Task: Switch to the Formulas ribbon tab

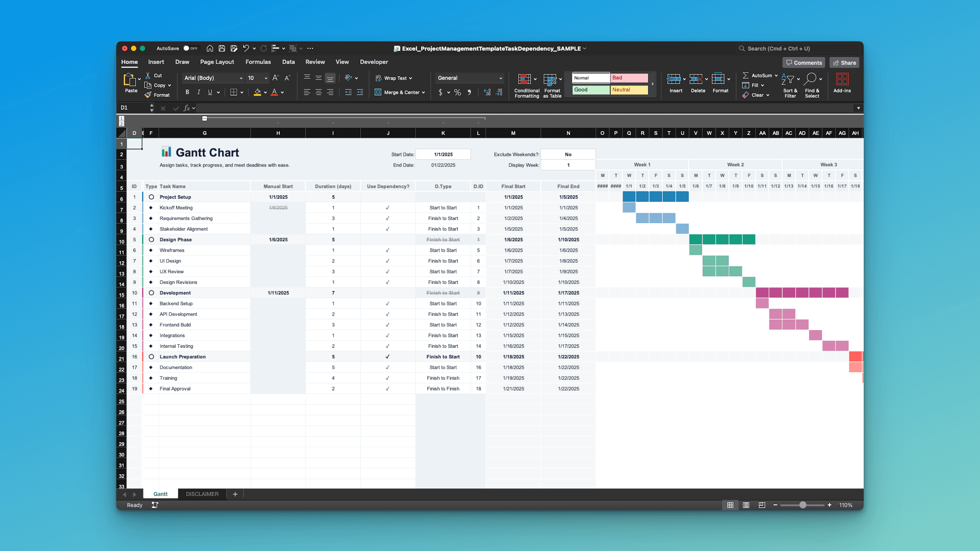Action: 258,62
